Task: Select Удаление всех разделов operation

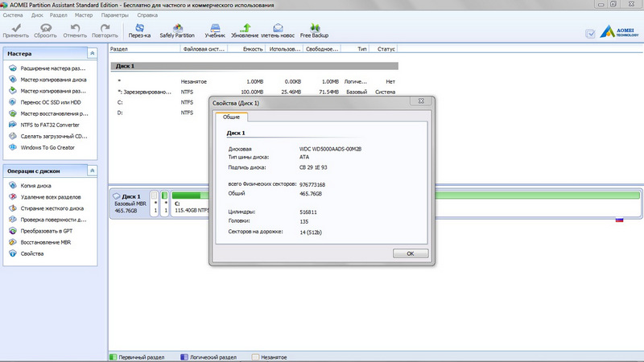Action: click(x=51, y=197)
